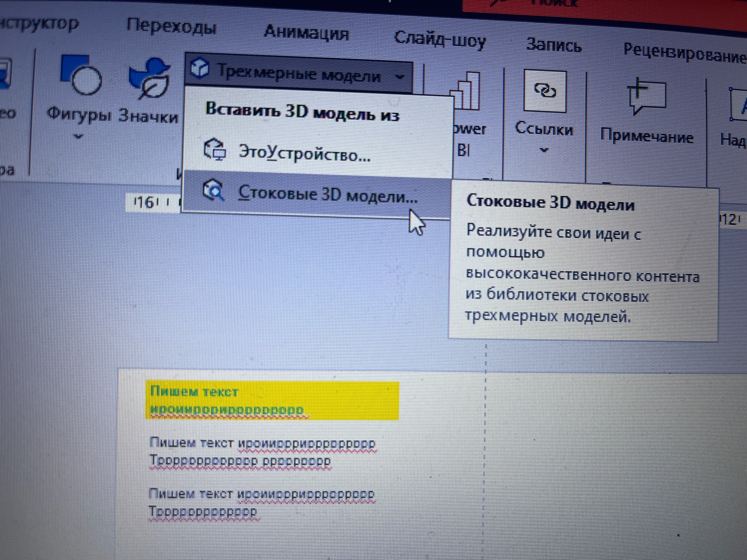Open the Рецензирование tab
Viewport: 747px width, 560px height.
tap(685, 53)
